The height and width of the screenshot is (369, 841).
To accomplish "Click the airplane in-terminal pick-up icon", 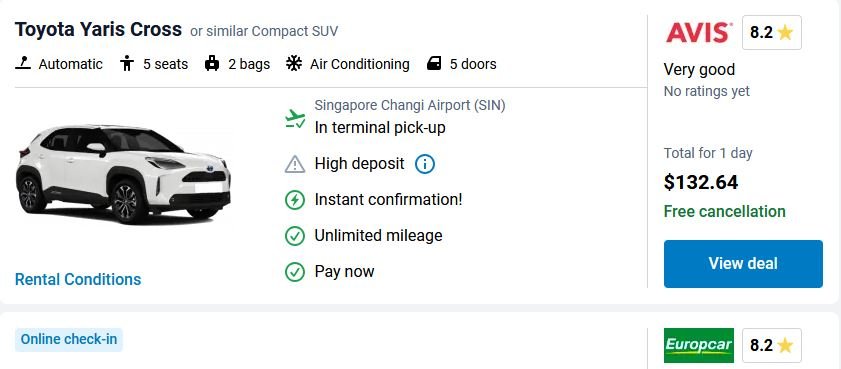I will point(295,119).
